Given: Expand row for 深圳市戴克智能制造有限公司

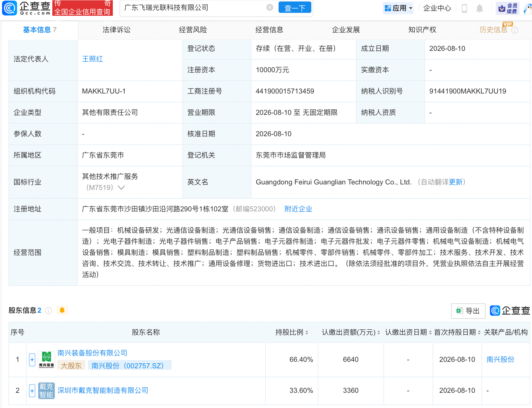Looking at the screenshot, I should (x=32, y=391).
